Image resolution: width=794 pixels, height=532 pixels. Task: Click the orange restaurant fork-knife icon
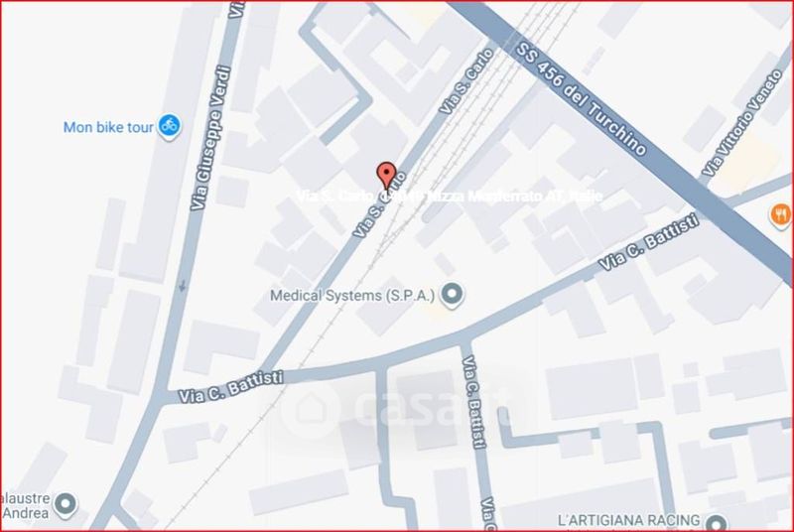coord(781,215)
